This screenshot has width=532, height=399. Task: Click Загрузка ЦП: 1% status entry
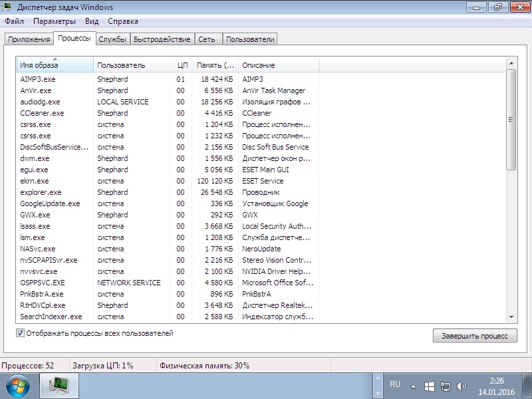pos(103,366)
